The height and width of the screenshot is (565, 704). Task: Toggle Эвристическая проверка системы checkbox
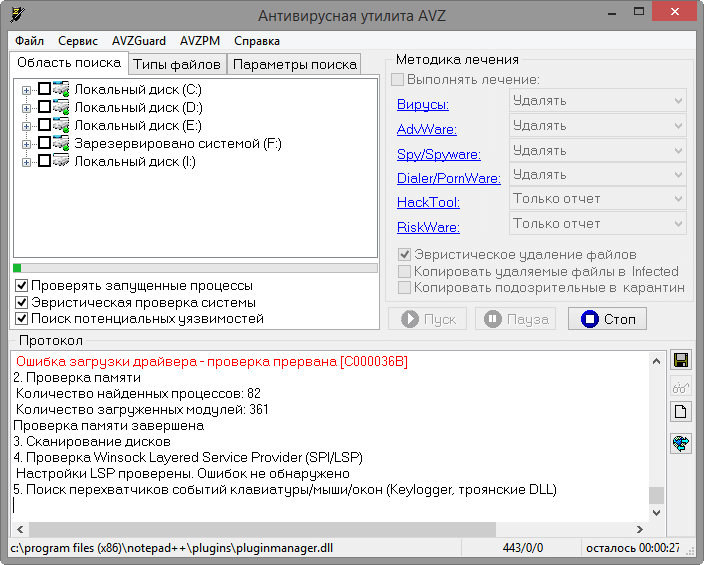[22, 302]
